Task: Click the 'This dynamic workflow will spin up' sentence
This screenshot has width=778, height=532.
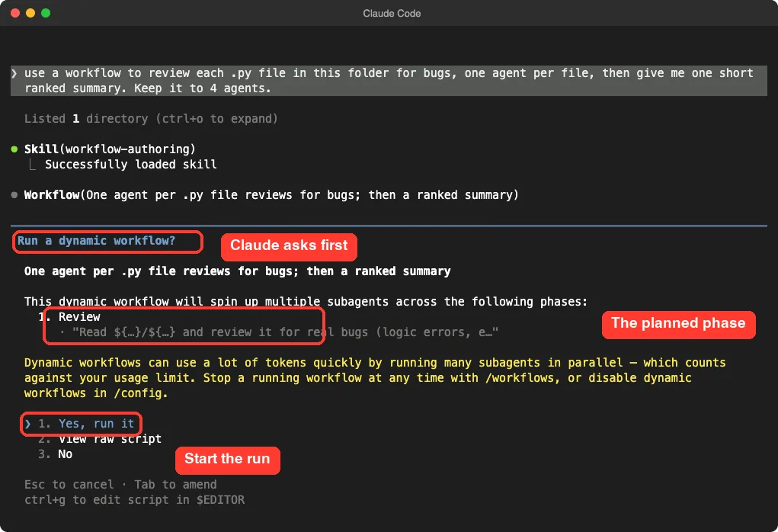Action: click(x=306, y=301)
